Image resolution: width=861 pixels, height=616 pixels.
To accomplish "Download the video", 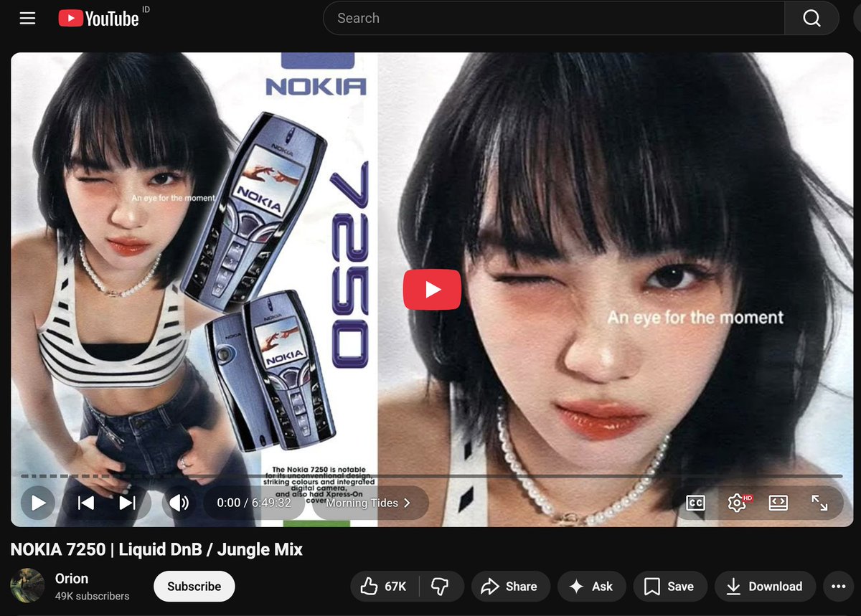I will 765,586.
